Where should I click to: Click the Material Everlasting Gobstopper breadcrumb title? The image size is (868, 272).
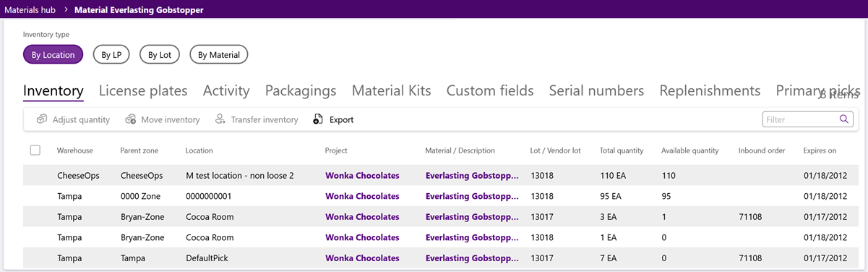click(x=139, y=10)
